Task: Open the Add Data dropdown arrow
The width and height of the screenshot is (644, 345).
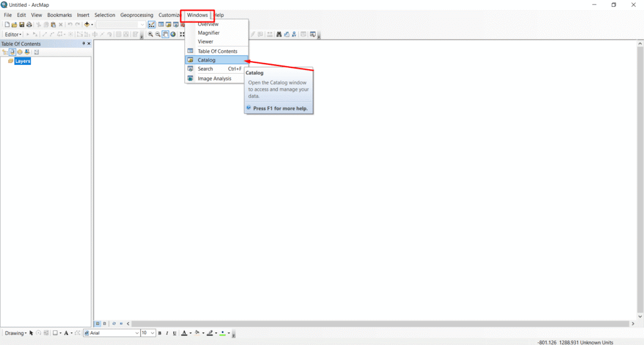Action: (92, 25)
